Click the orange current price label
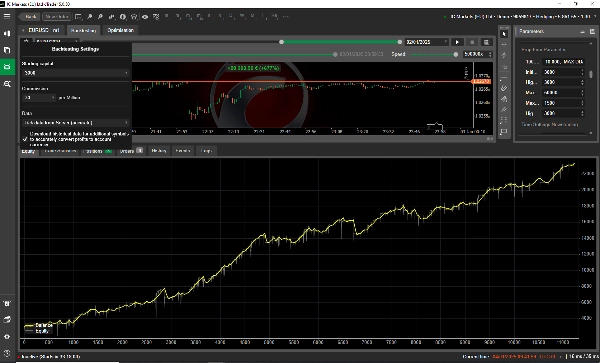 (x=481, y=81)
